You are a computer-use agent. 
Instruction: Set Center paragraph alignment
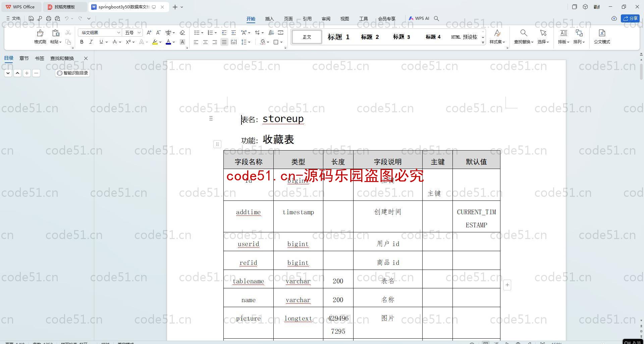tap(205, 42)
